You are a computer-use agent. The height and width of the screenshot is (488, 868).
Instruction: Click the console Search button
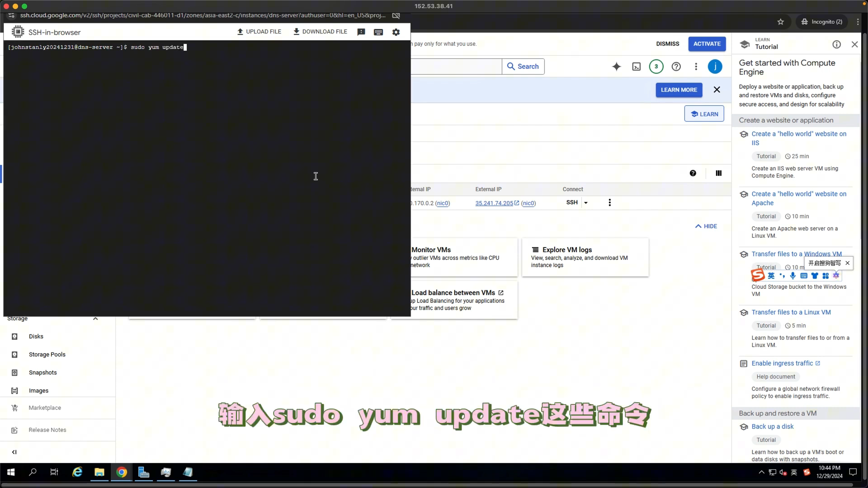point(523,66)
